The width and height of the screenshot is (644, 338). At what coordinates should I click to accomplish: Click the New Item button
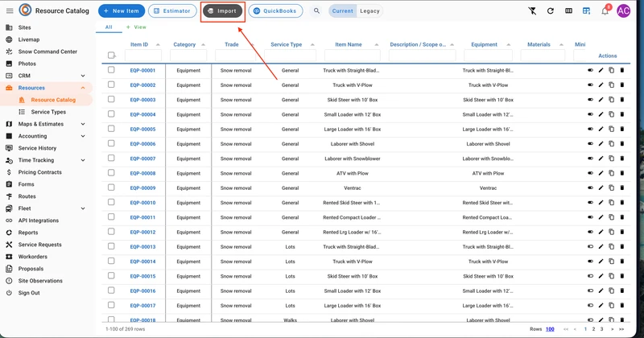[x=122, y=11]
